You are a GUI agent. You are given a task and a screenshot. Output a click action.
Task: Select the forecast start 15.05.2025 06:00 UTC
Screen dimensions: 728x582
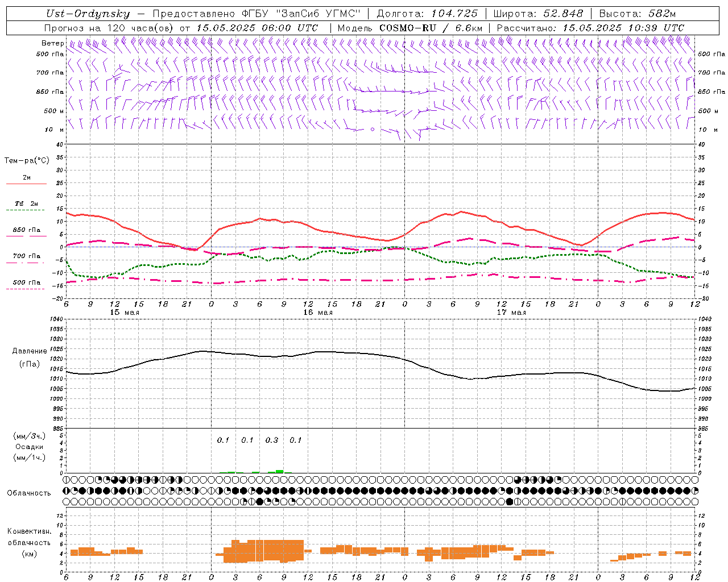[x=257, y=28]
